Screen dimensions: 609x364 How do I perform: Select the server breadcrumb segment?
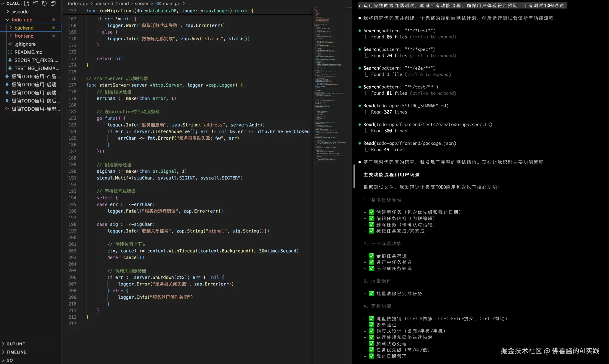[142, 4]
